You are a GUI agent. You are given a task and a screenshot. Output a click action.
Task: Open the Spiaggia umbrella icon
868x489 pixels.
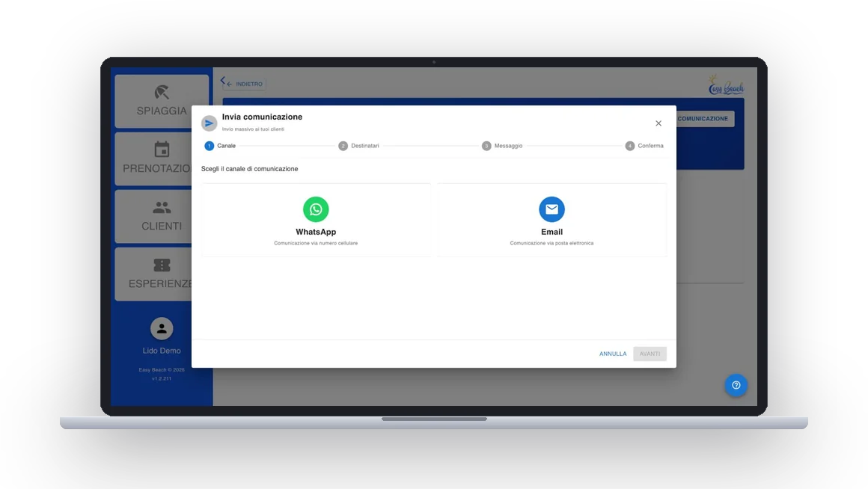click(x=162, y=92)
